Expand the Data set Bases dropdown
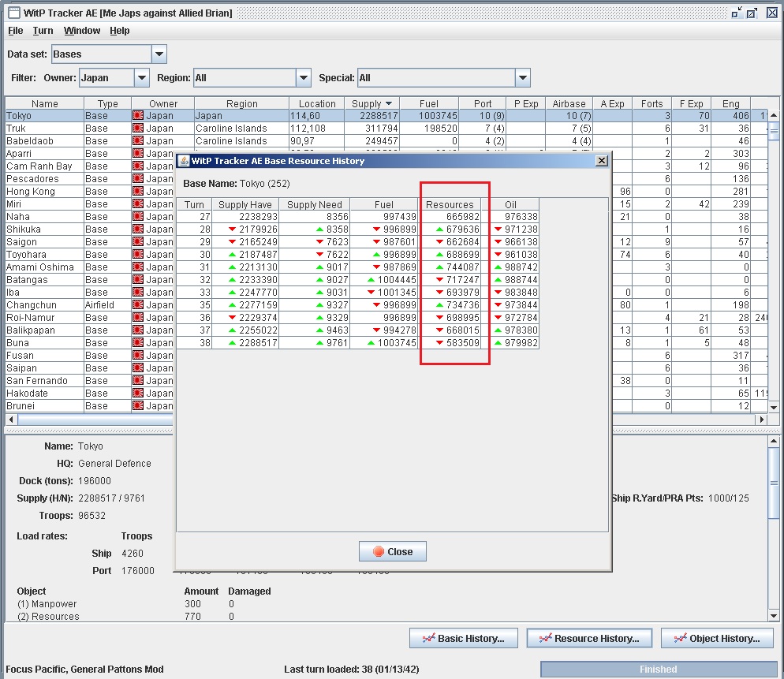 click(x=159, y=54)
